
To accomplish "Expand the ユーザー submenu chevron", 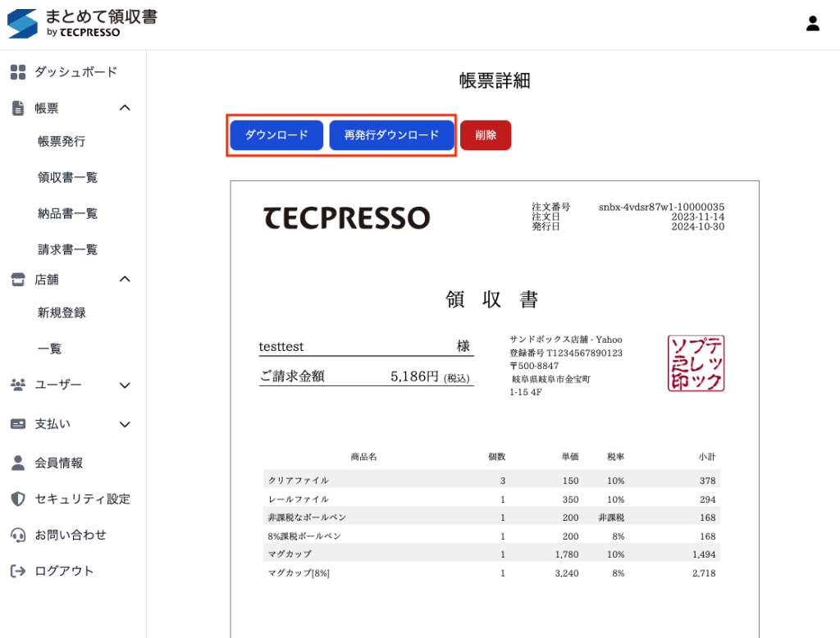I will (x=125, y=385).
